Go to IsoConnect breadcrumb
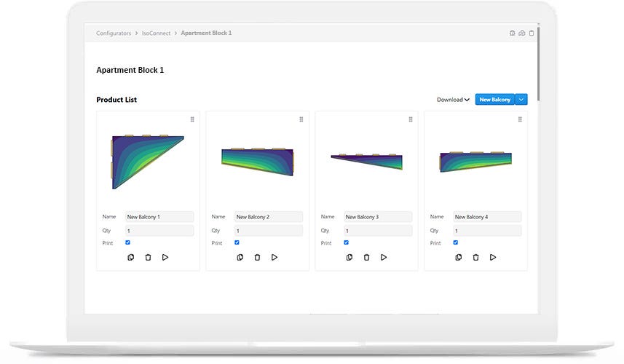Screen dimensions: 624x364 (x=156, y=33)
